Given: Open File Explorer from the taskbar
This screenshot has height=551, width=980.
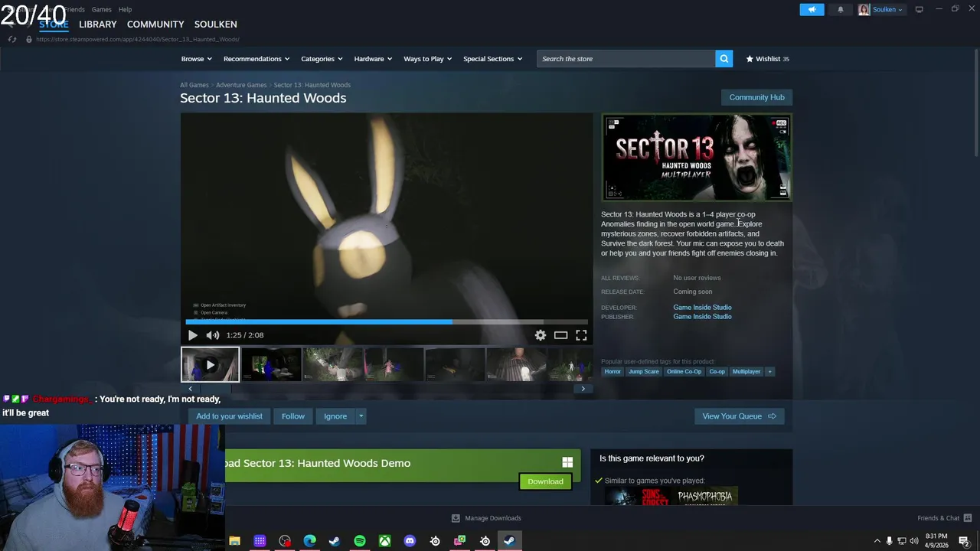Looking at the screenshot, I should [x=234, y=541].
